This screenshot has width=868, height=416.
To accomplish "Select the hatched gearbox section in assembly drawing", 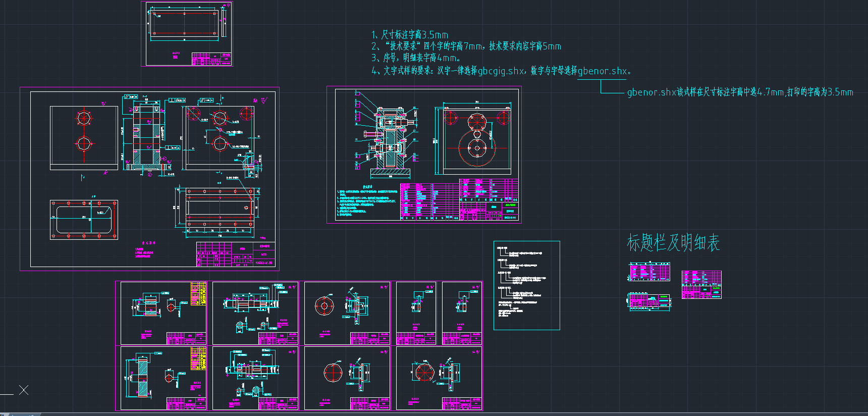I will click(x=390, y=141).
